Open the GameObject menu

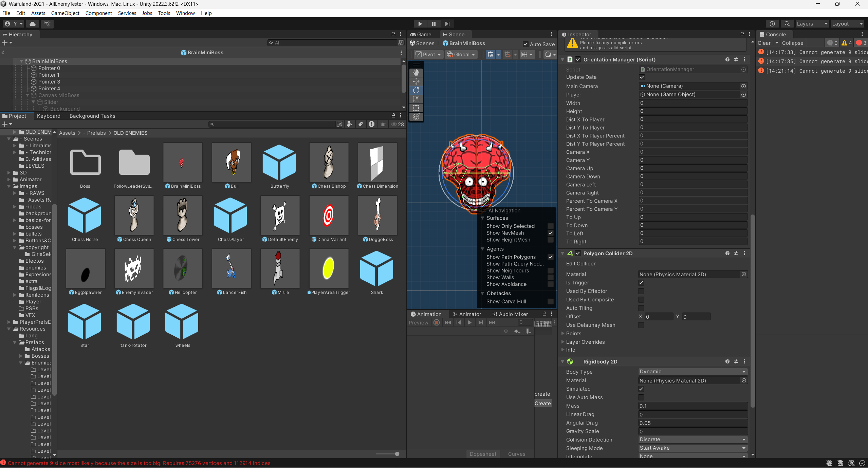[x=65, y=13]
